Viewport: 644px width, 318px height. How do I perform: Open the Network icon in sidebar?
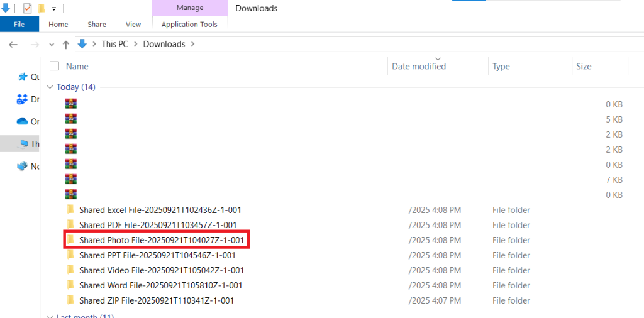coord(23,166)
